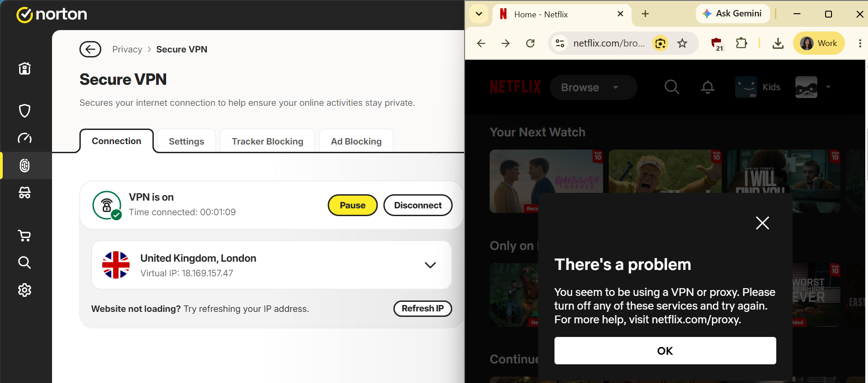Click the VPN connected status icon
The width and height of the screenshot is (868, 383).
click(107, 205)
